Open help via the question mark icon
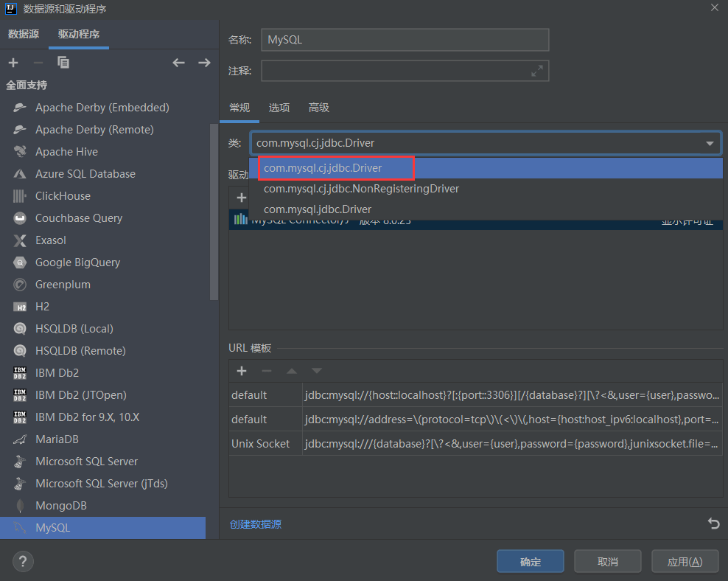 pos(22,561)
